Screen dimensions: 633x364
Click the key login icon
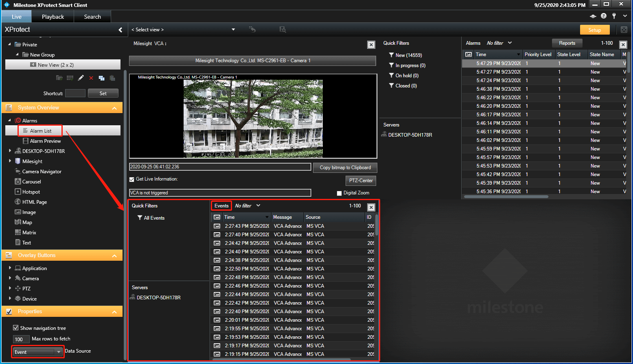pos(614,16)
